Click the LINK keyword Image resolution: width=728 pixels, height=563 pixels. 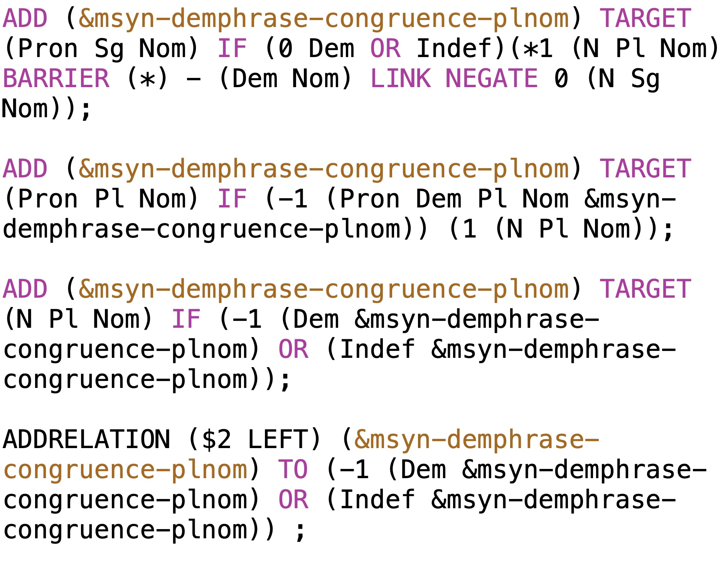tap(400, 79)
